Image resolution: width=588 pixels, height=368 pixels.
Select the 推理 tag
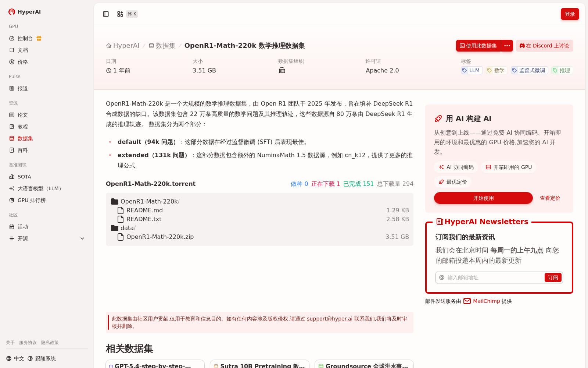click(x=562, y=70)
